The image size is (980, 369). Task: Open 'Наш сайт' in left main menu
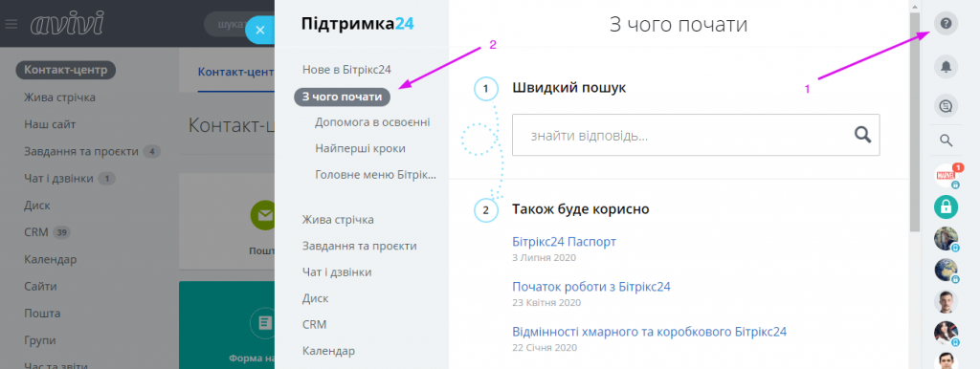coord(50,124)
